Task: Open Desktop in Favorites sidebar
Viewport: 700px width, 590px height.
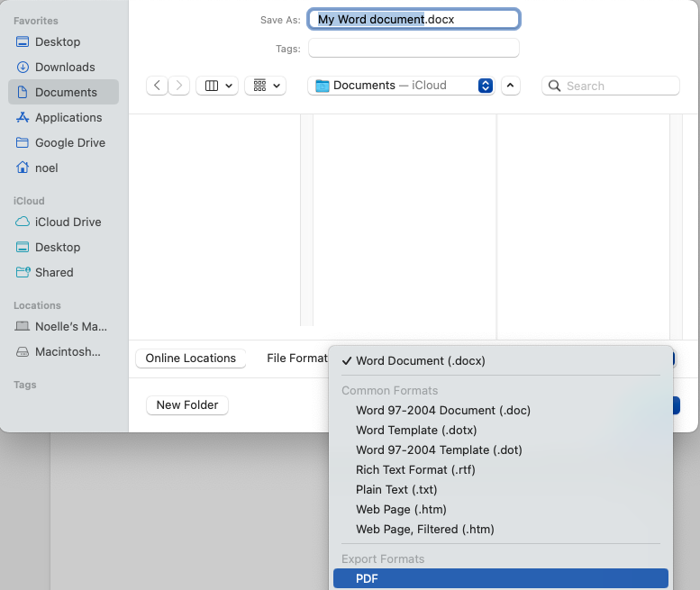Action: point(63,42)
